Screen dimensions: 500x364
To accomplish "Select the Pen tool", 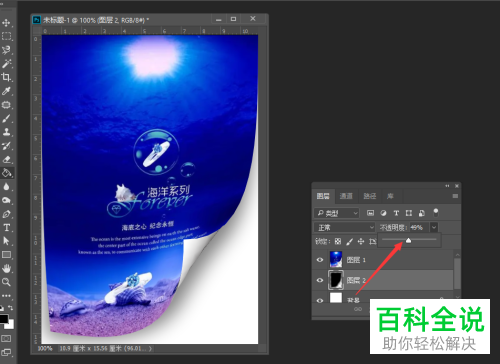I will (6, 214).
